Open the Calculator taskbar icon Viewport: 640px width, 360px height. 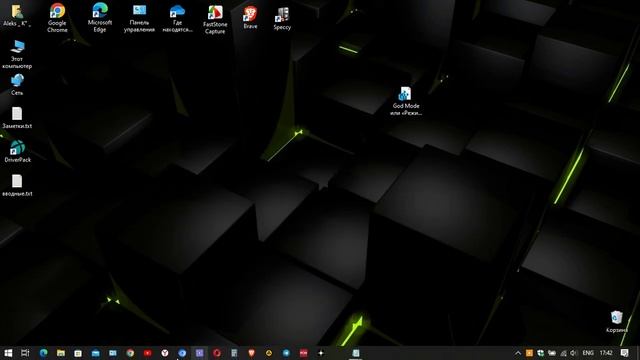pos(234,353)
